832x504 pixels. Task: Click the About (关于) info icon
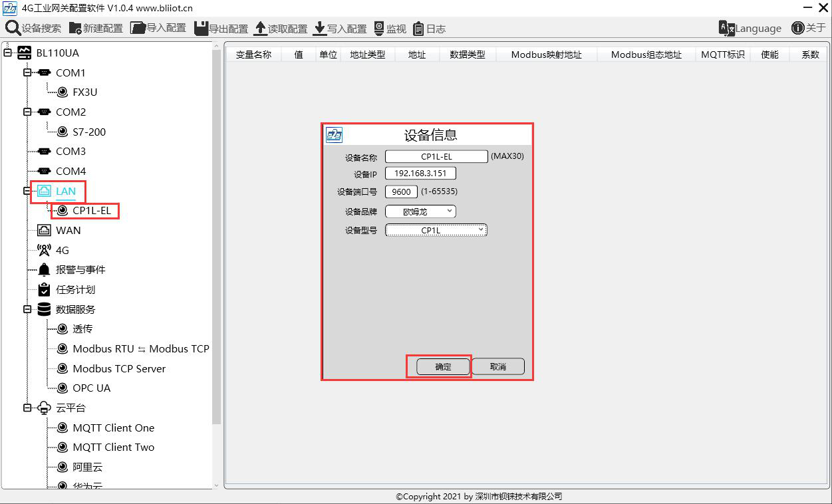pos(797,28)
